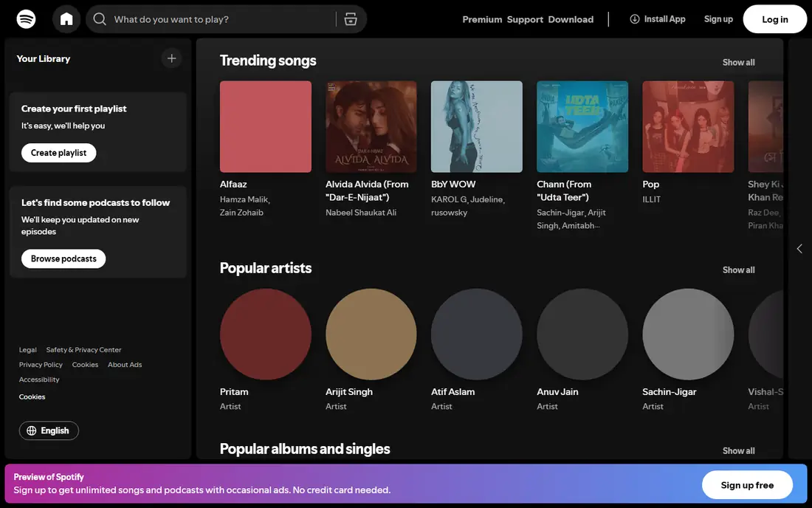Open the Legal footer link

tap(28, 349)
